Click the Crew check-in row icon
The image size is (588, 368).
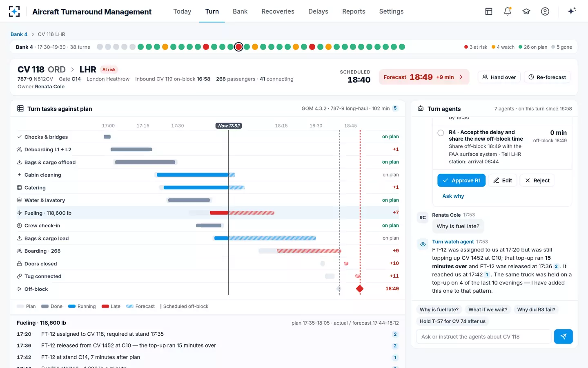click(19, 226)
